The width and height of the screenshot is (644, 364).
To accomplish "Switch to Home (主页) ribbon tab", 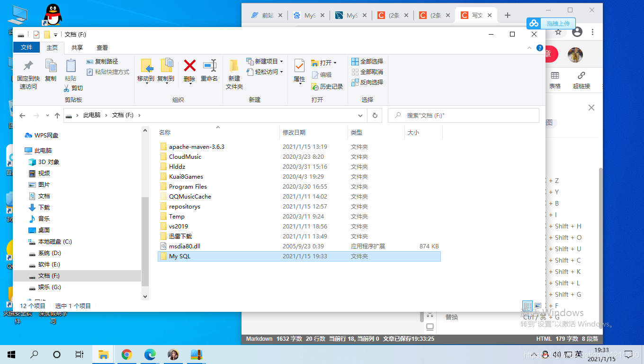I will pyautogui.click(x=52, y=48).
